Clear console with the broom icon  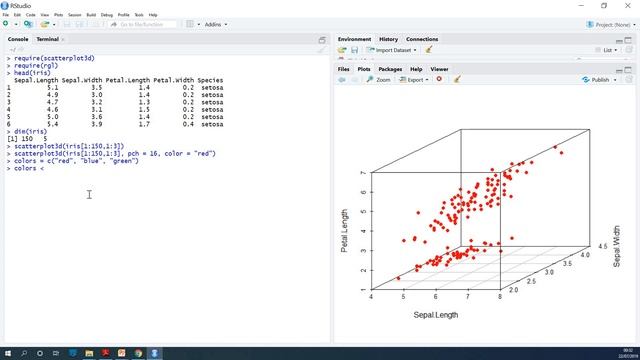point(322,50)
